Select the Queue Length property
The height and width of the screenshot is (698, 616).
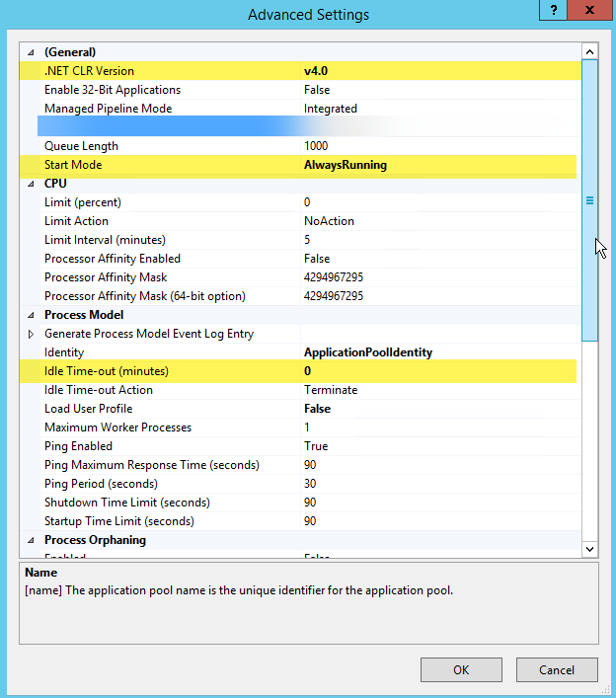click(x=82, y=146)
